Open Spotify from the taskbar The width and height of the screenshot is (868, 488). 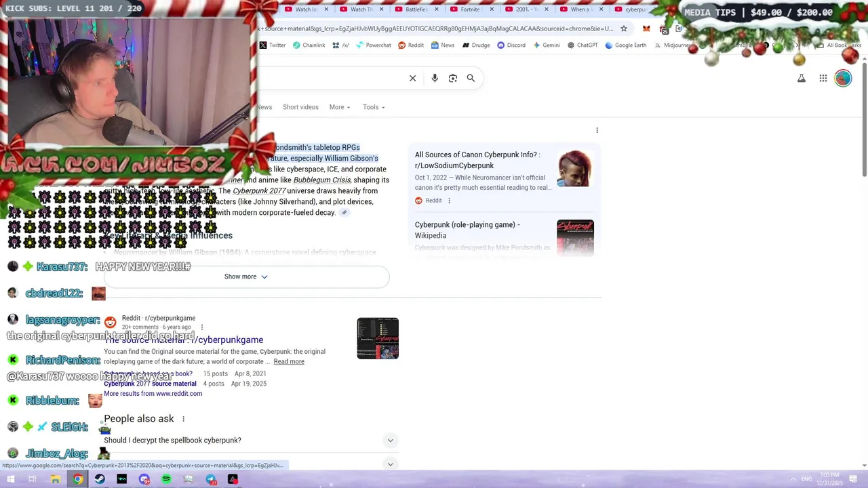tap(166, 479)
